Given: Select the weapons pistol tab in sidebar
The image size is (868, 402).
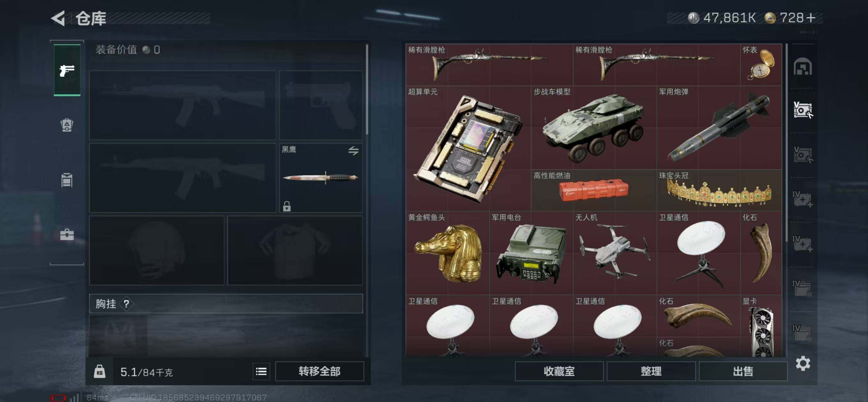Looking at the screenshot, I should [67, 70].
